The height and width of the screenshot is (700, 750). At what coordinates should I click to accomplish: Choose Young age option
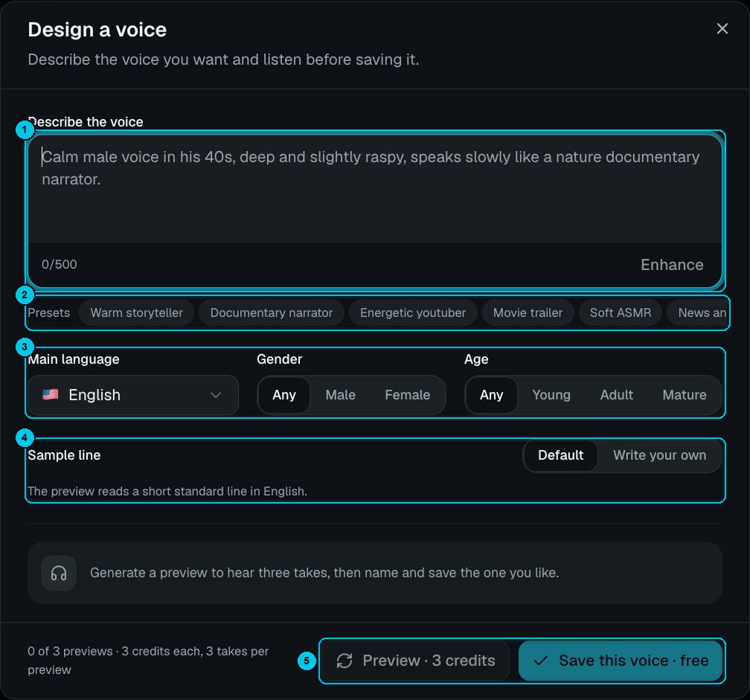[x=551, y=395]
